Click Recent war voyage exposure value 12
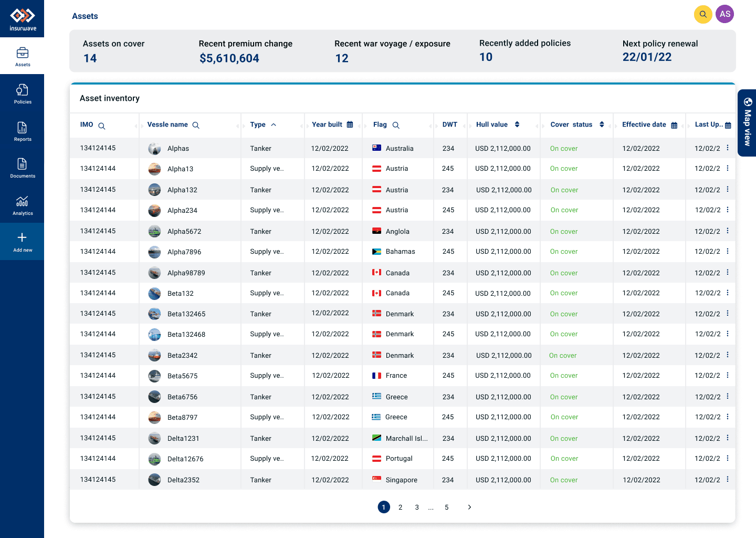 (342, 58)
